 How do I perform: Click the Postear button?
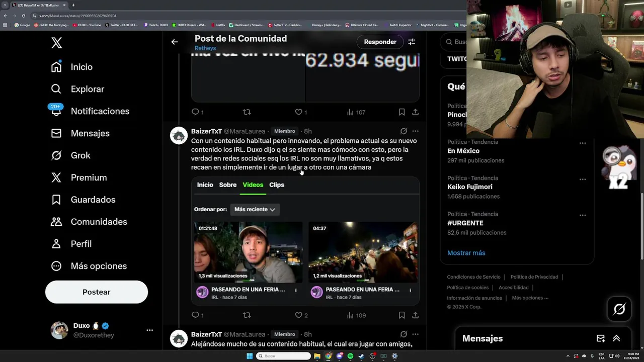(97, 292)
